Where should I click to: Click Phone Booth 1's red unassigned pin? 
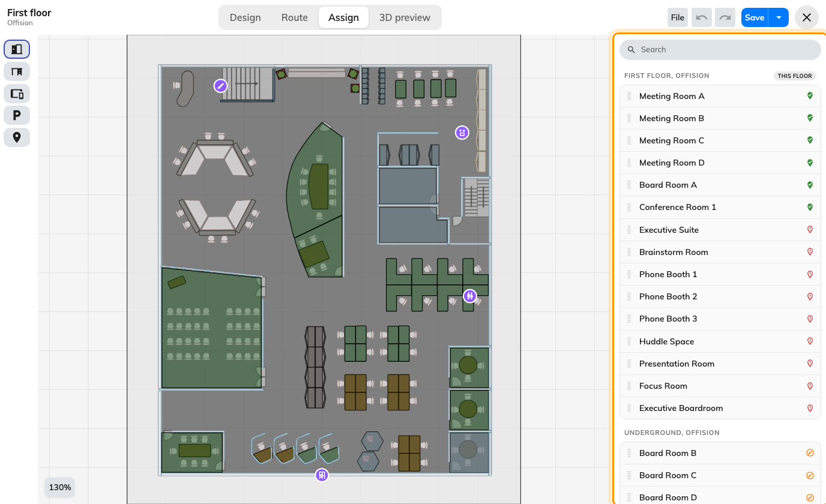810,274
